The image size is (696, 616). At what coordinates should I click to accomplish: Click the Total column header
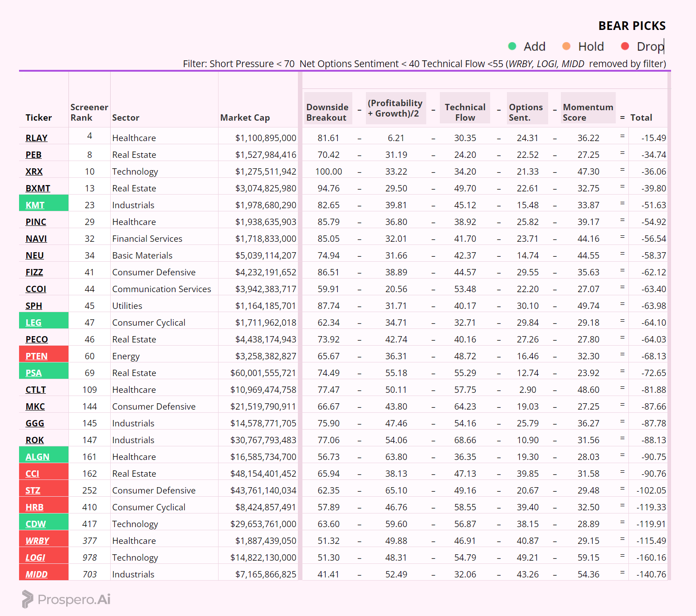pyautogui.click(x=641, y=117)
